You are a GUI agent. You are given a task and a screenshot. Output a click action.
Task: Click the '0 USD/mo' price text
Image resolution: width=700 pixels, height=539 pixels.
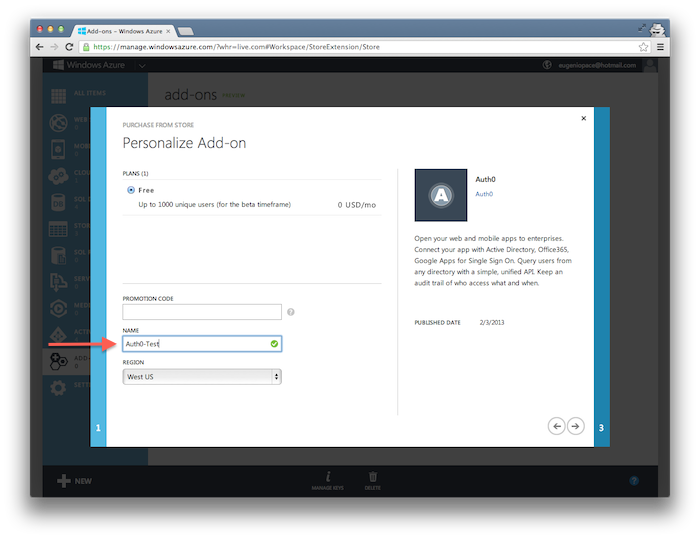pyautogui.click(x=357, y=205)
